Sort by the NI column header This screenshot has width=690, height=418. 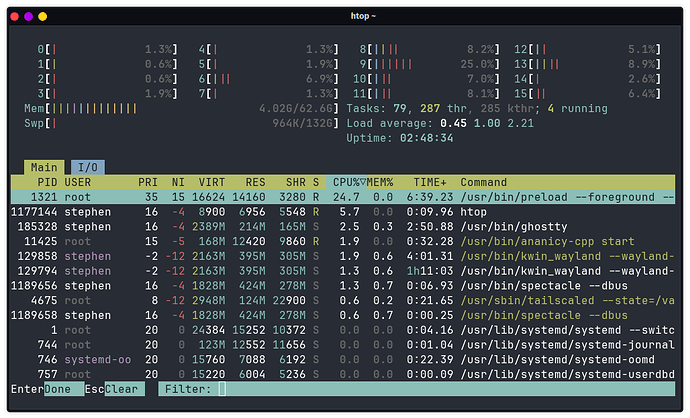(178, 182)
